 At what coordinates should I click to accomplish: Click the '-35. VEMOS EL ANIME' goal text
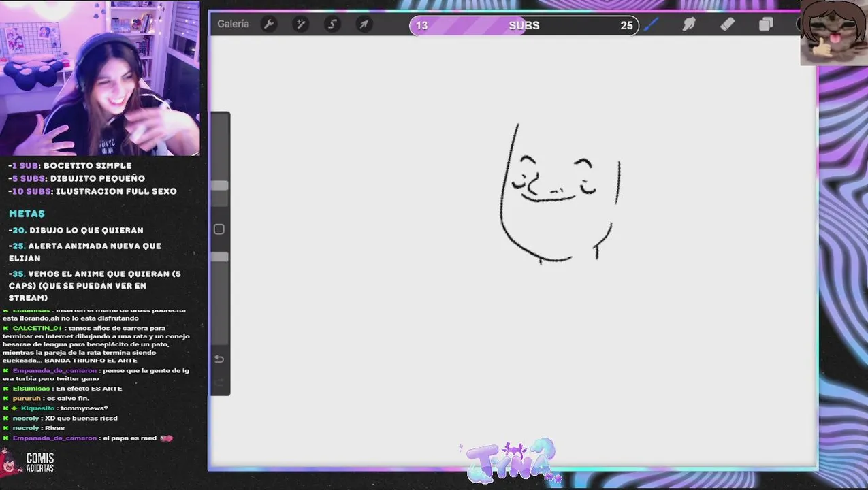point(95,286)
